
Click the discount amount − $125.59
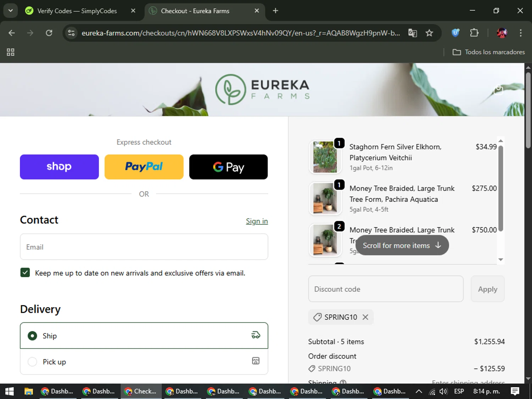click(x=489, y=368)
